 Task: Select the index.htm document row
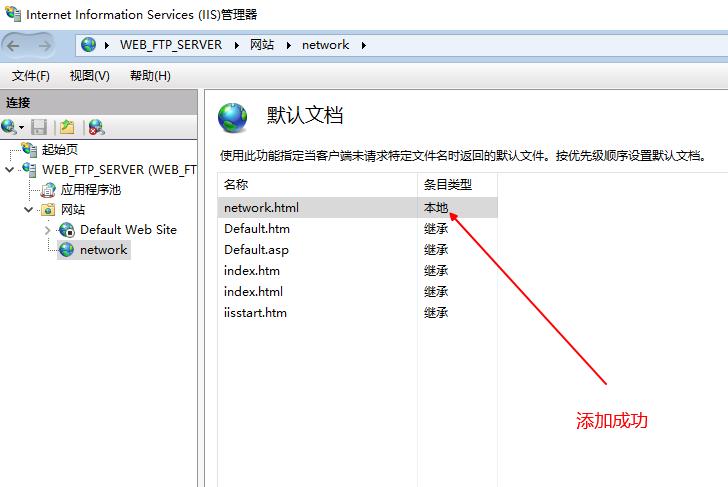tap(358, 270)
